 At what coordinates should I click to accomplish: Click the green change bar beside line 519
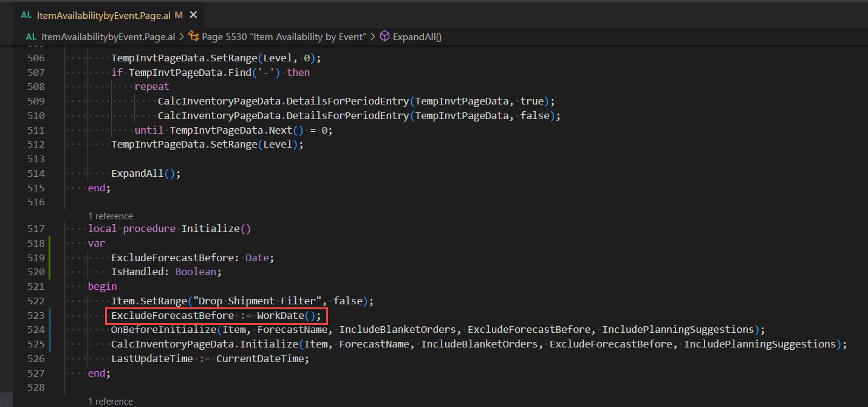(49, 257)
